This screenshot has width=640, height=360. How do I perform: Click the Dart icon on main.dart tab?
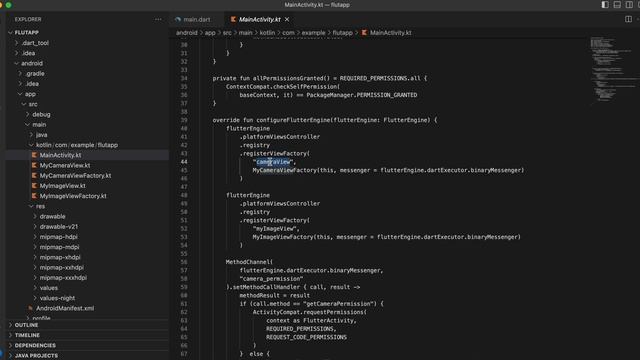178,19
